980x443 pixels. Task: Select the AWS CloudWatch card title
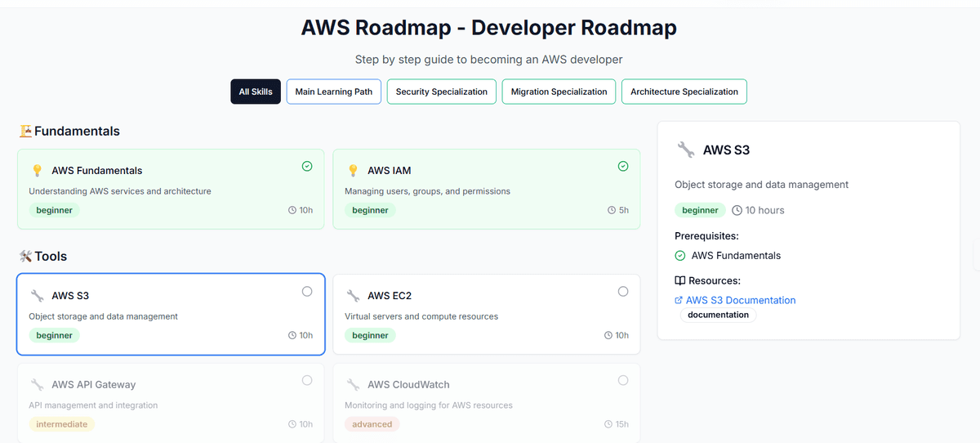click(x=408, y=385)
